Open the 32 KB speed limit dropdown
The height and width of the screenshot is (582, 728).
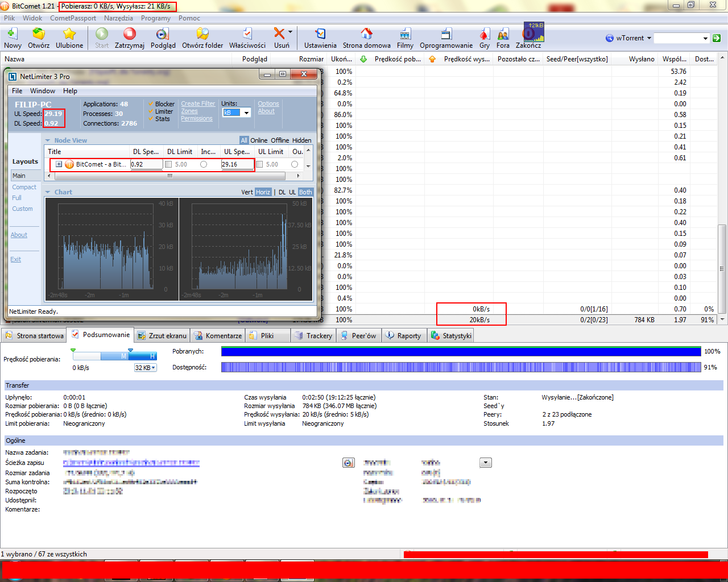point(145,368)
